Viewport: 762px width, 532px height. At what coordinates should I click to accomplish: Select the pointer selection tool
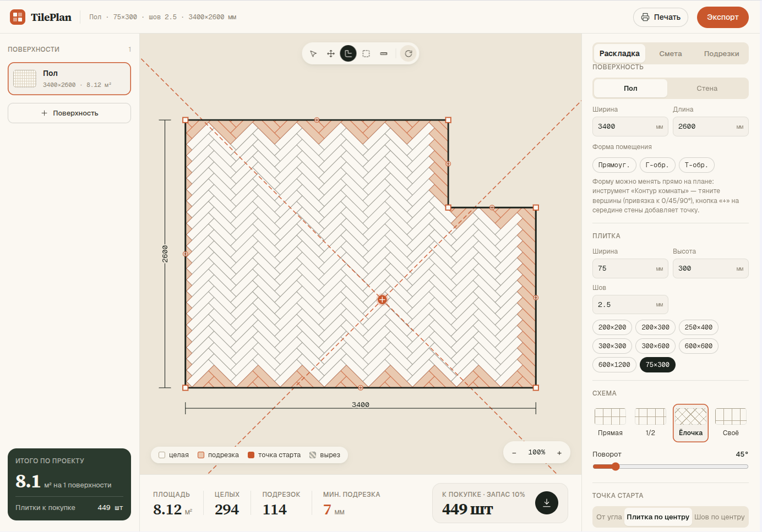click(313, 53)
